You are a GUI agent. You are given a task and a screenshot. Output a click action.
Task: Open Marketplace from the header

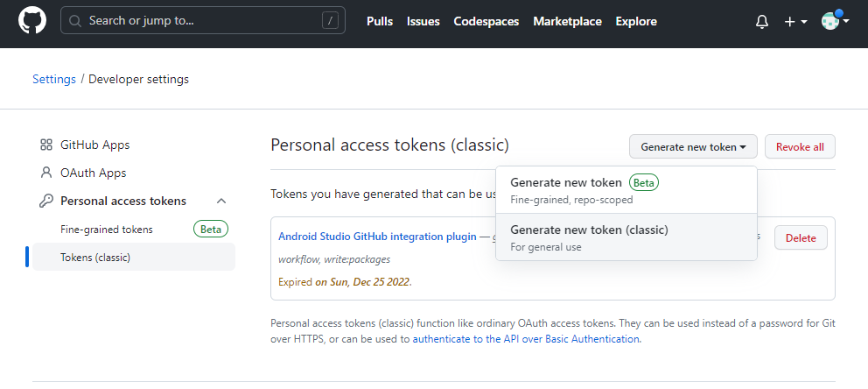point(567,22)
